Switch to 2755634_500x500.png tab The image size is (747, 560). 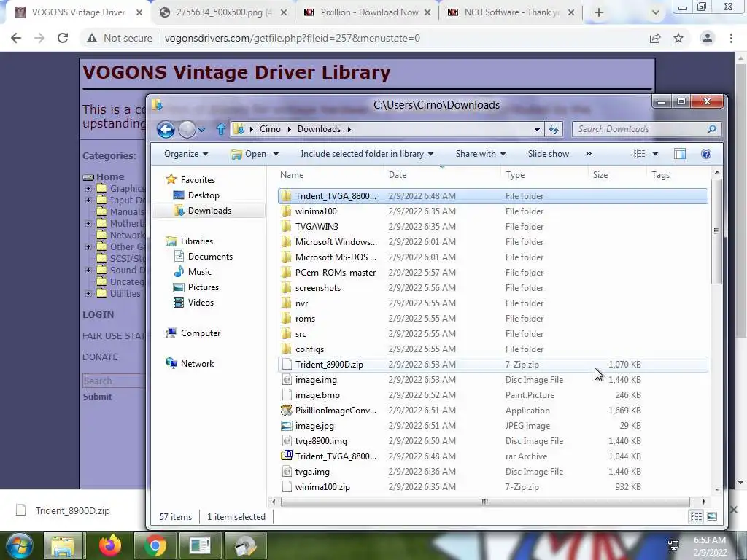224,12
